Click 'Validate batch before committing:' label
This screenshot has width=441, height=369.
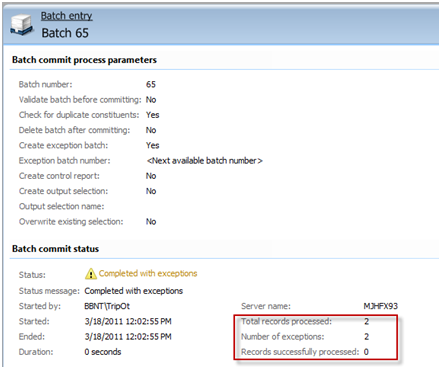click(x=80, y=100)
